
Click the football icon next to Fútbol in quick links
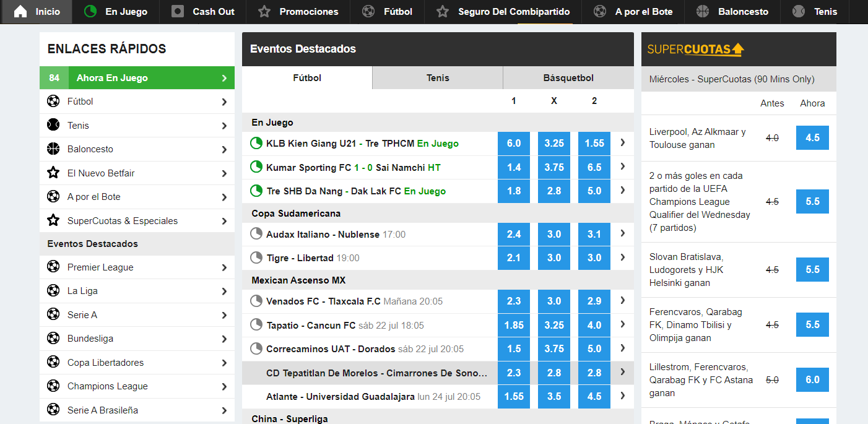coord(53,101)
